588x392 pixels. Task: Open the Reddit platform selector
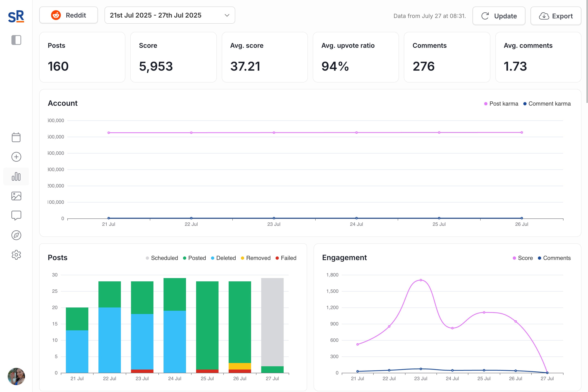[69, 15]
